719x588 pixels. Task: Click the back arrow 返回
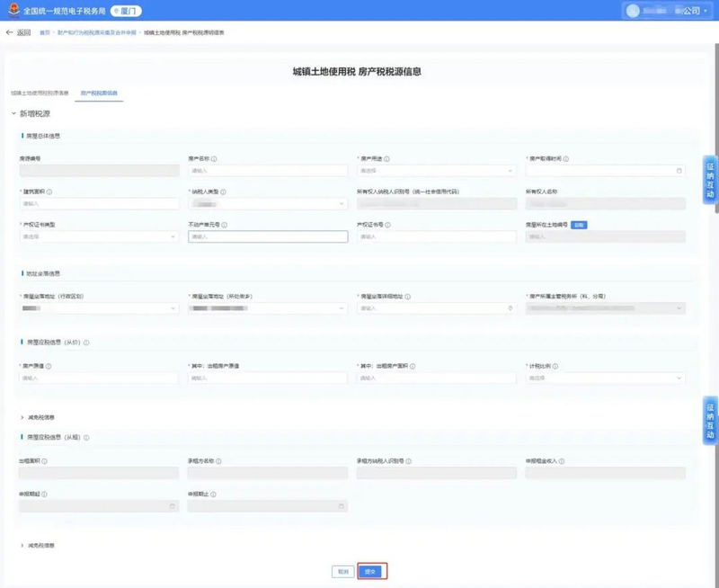click(18, 32)
